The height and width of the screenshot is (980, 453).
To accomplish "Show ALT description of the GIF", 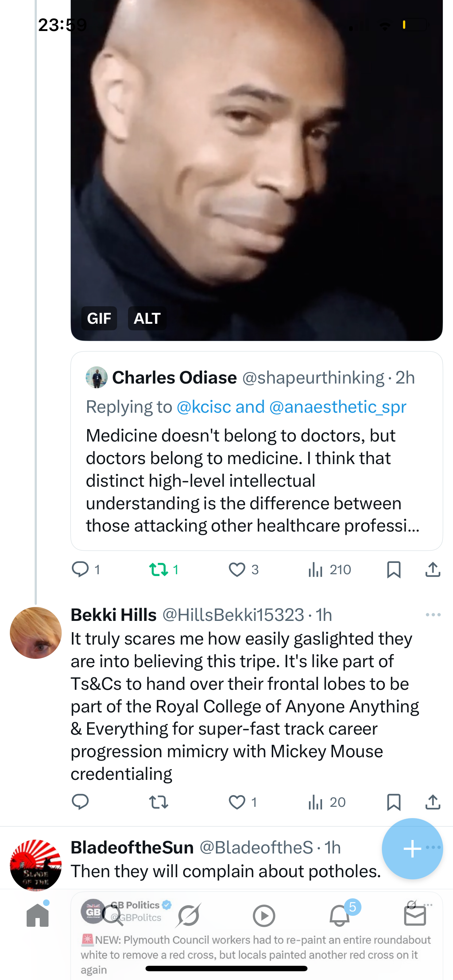I will click(x=147, y=318).
